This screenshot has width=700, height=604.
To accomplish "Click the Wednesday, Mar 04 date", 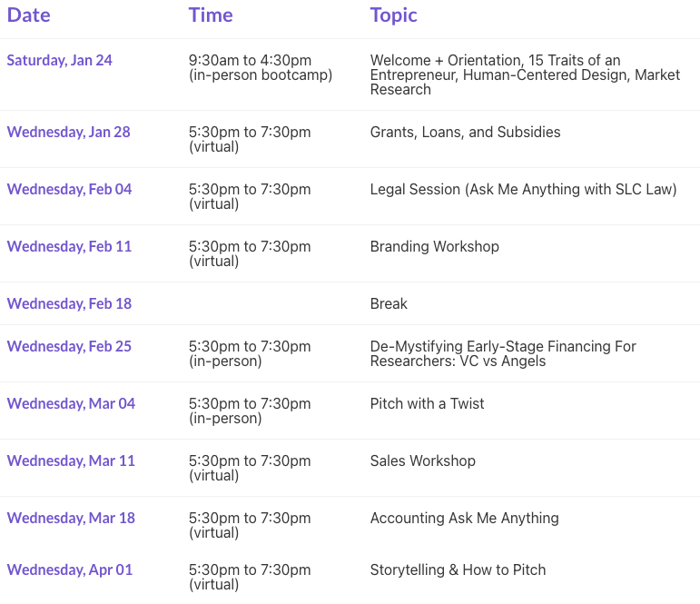I will (x=71, y=404).
